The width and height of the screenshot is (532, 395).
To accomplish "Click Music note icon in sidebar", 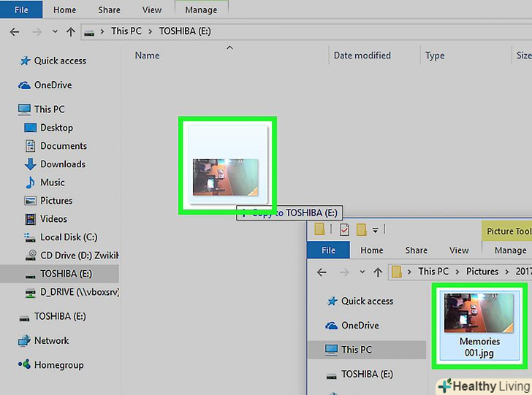I will [30, 183].
